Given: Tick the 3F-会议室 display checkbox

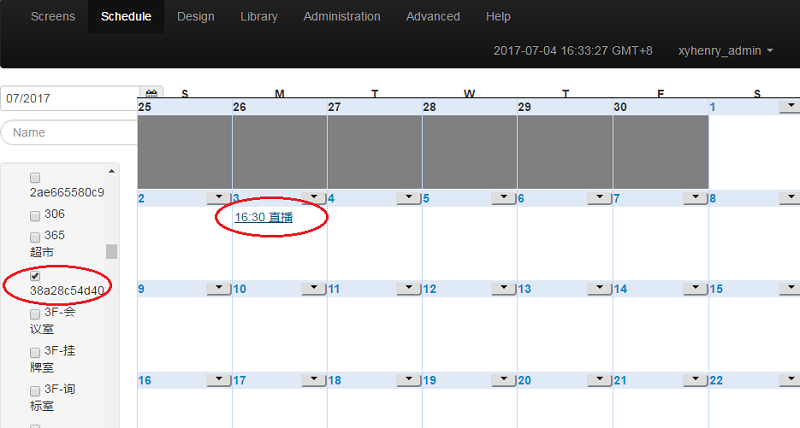Looking at the screenshot, I should point(35,313).
